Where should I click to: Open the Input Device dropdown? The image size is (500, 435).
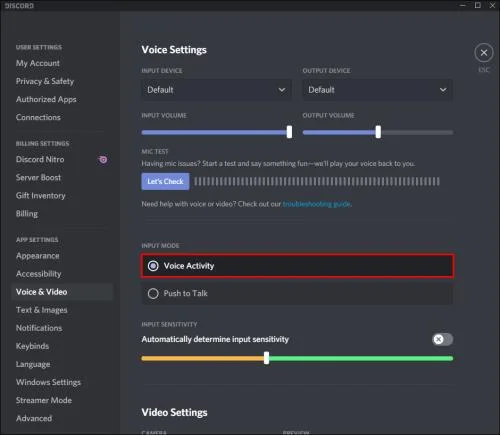point(217,90)
